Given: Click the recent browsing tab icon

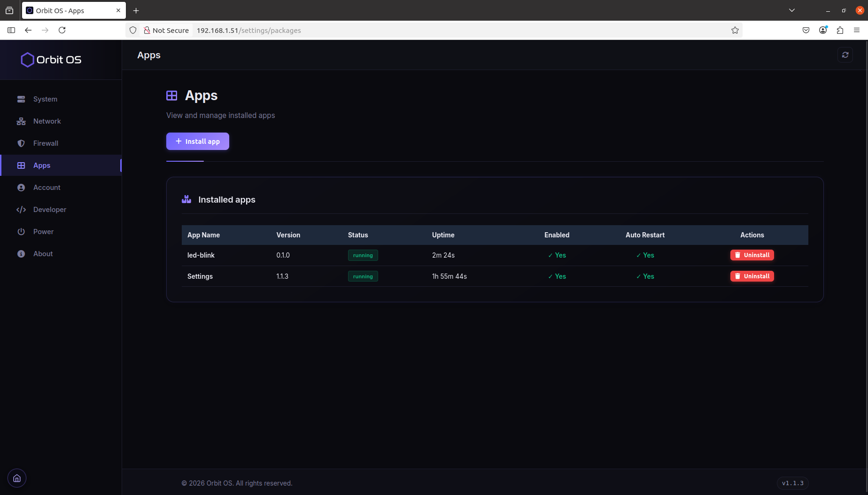Looking at the screenshot, I should 9,10.
